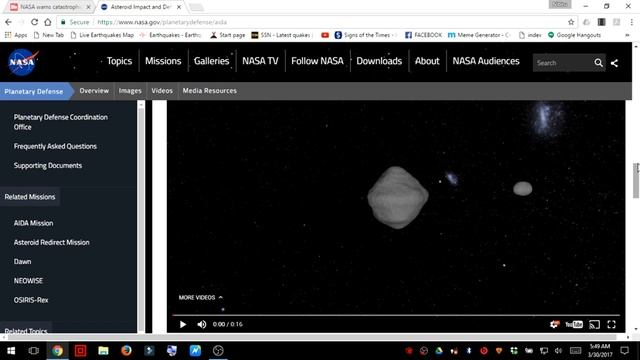This screenshot has height=360, width=640.
Task: Enter video fullscreen mode
Action: tap(611, 324)
